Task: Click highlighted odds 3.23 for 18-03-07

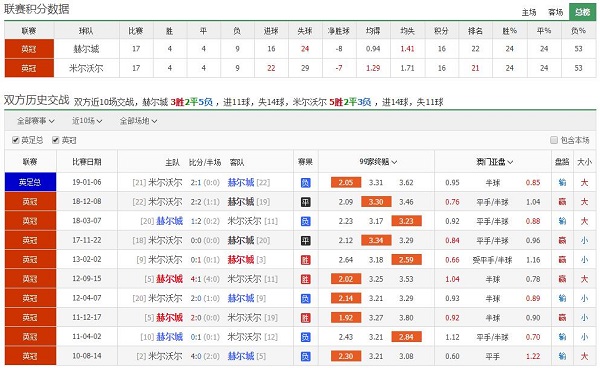Action: 406,221
